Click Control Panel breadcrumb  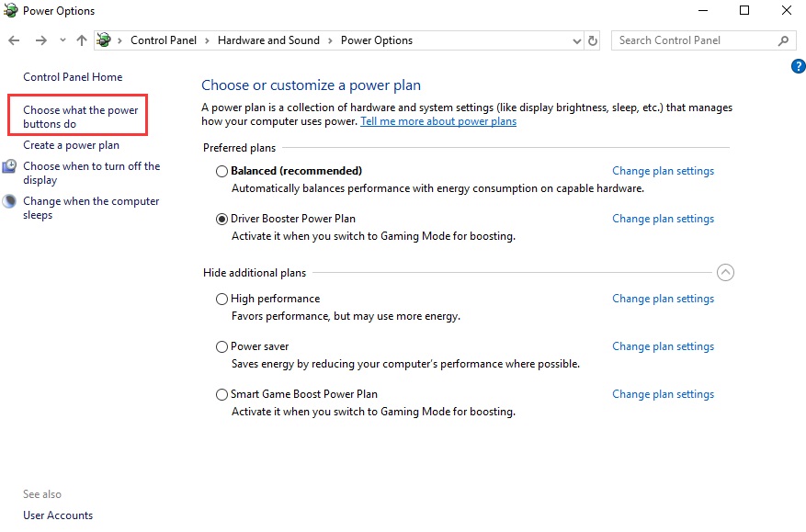click(164, 40)
